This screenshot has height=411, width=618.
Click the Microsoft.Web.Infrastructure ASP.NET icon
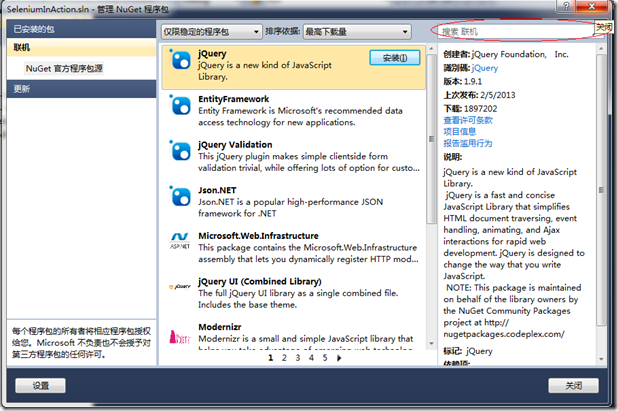click(x=180, y=240)
